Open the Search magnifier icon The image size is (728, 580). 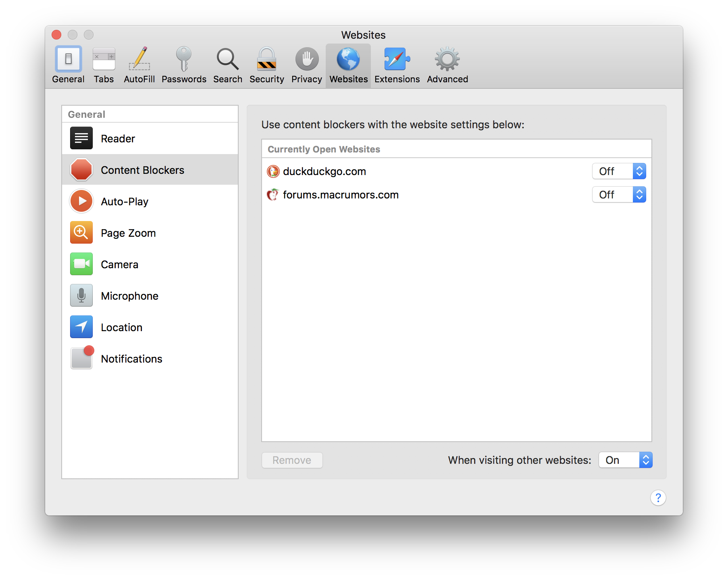(x=228, y=59)
